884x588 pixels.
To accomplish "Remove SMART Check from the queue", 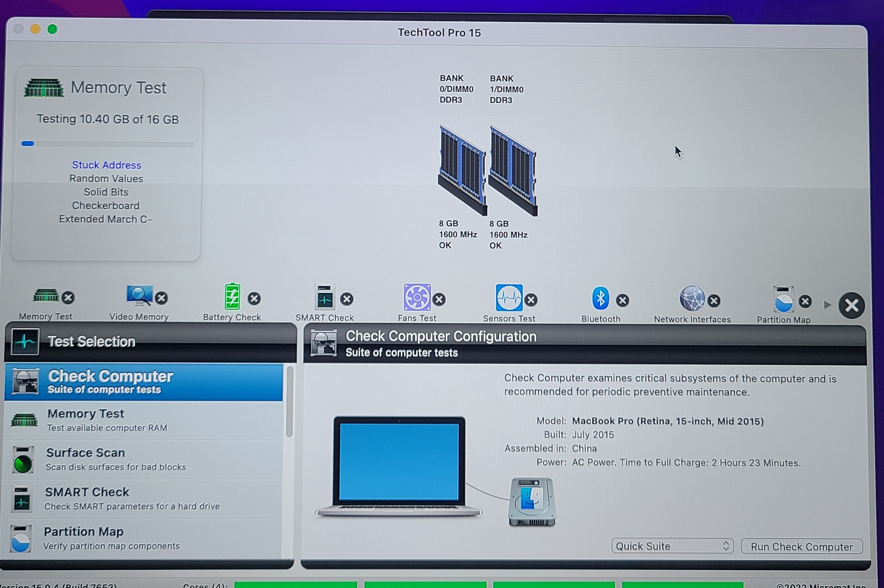I will tap(347, 299).
